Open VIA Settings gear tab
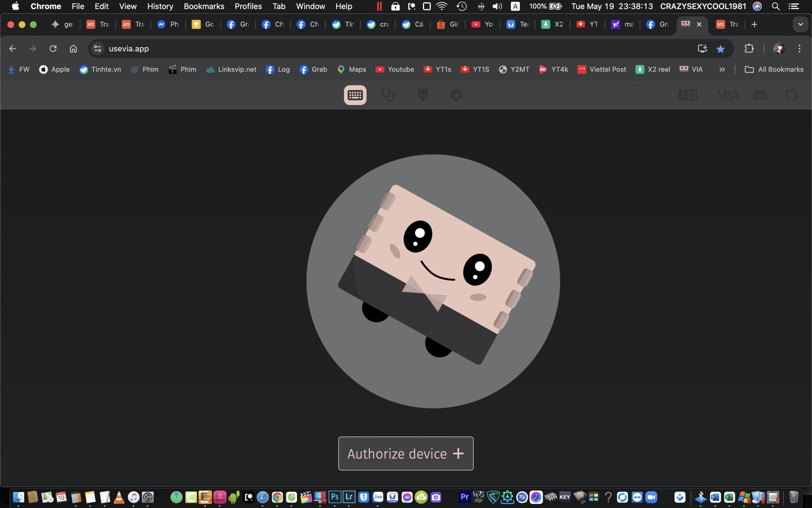 [456, 95]
